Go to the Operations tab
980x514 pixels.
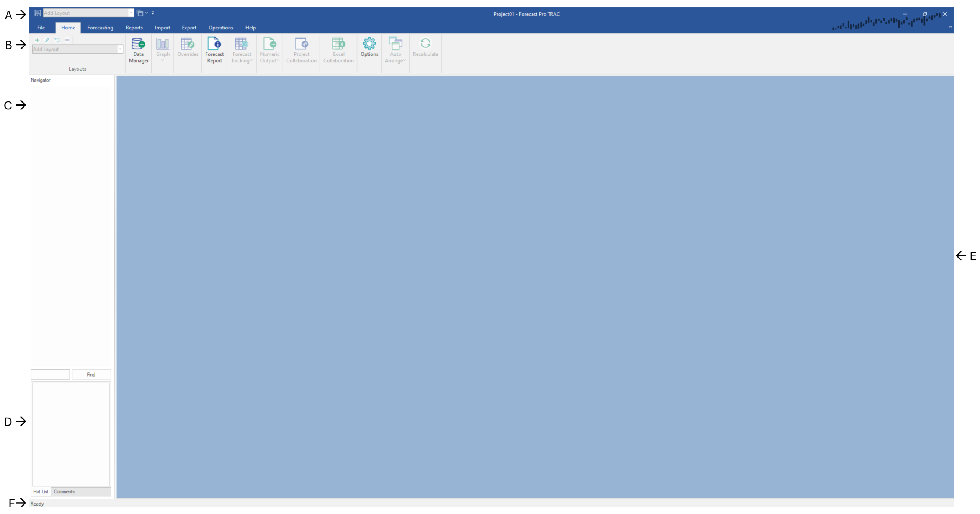tap(220, 28)
